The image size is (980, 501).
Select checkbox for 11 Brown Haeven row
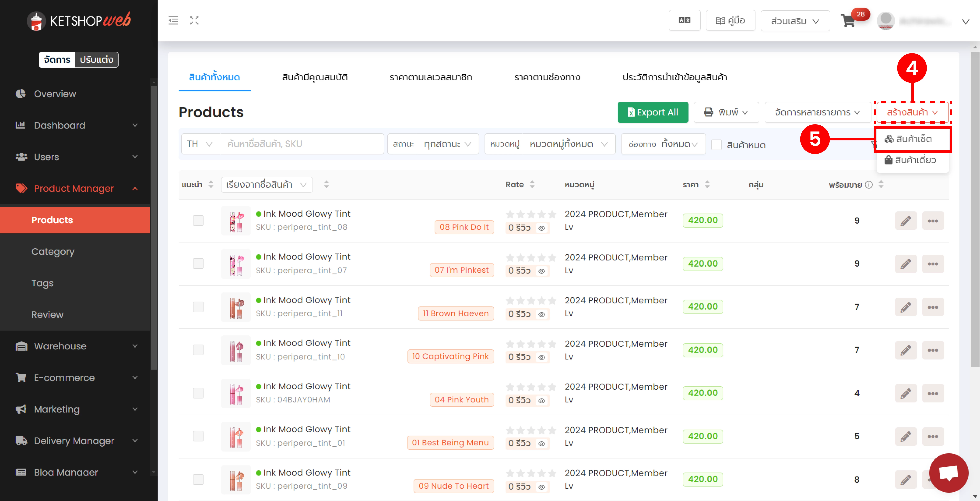click(x=198, y=307)
